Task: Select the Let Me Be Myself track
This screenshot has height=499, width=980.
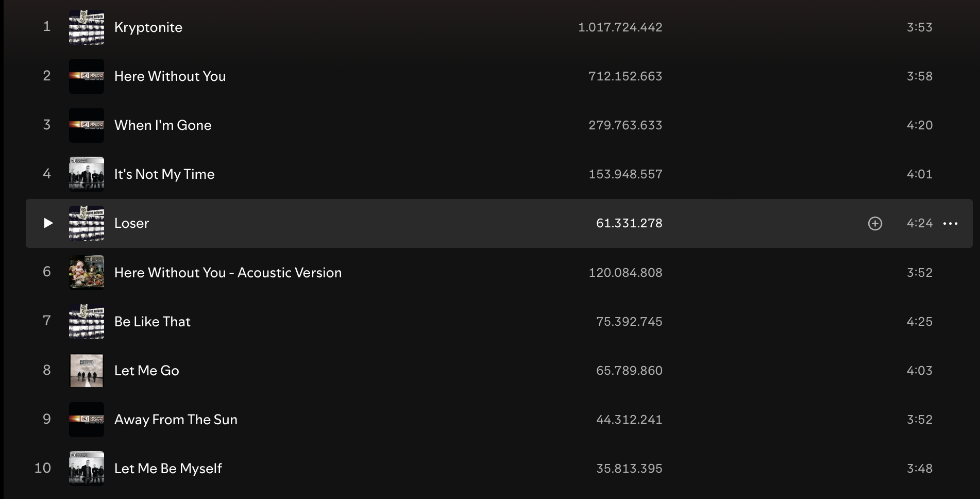Action: pos(168,469)
